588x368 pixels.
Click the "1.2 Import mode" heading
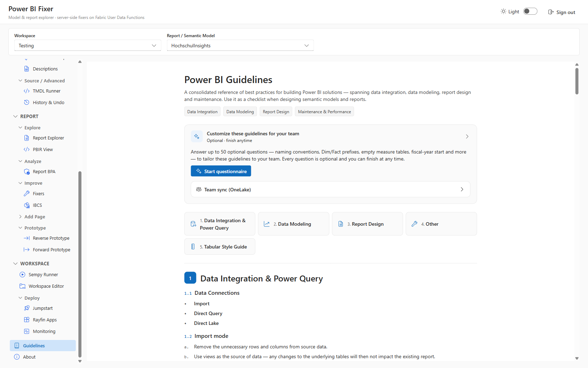point(206,336)
